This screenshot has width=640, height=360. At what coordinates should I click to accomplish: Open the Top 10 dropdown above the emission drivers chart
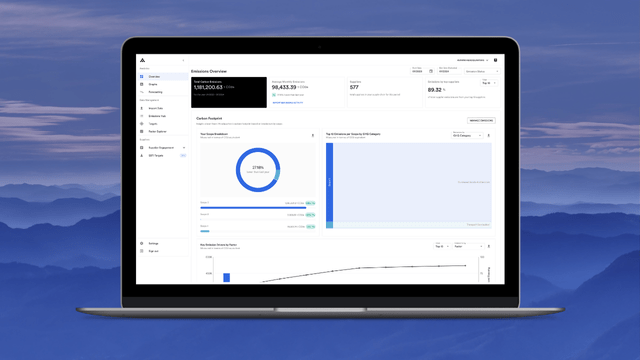pos(442,246)
